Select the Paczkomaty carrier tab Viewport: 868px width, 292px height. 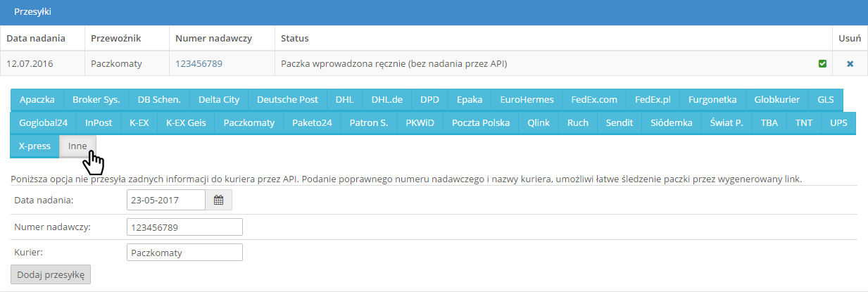tap(249, 123)
